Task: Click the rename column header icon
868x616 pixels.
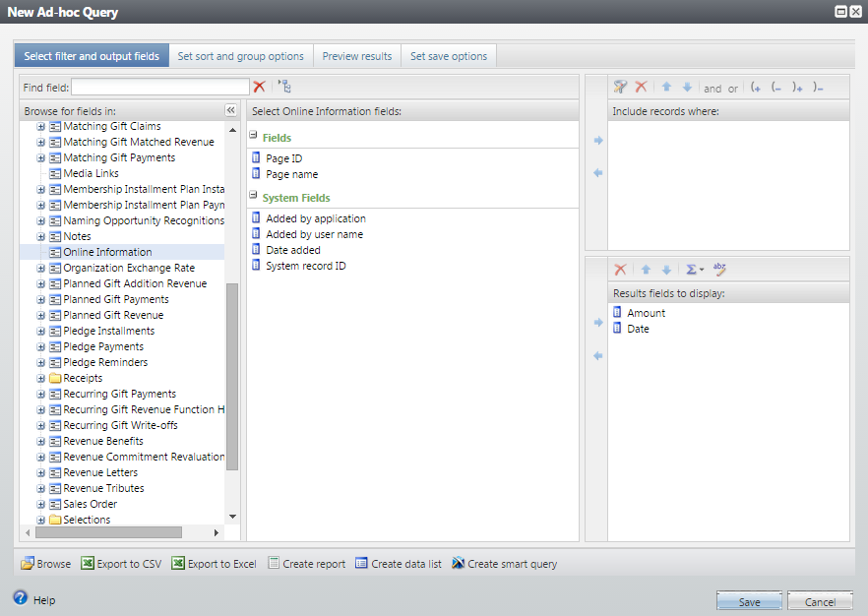Action: click(x=719, y=269)
